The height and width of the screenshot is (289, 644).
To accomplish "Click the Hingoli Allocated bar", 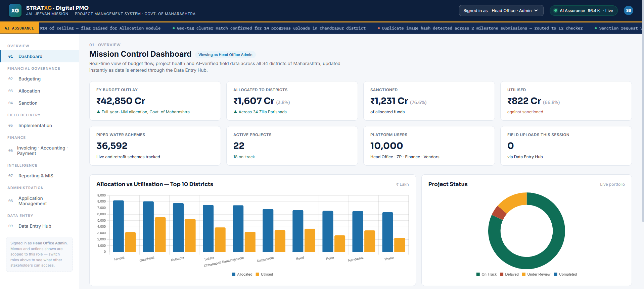I will (x=119, y=226).
